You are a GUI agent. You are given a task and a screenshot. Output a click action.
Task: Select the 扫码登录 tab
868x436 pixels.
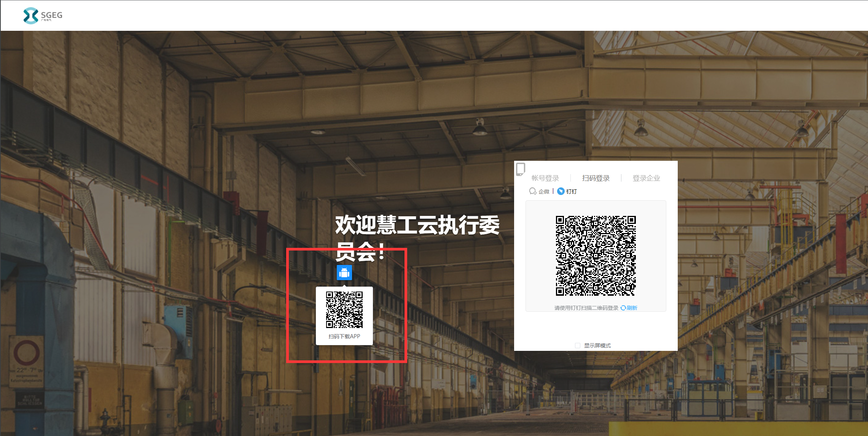596,178
